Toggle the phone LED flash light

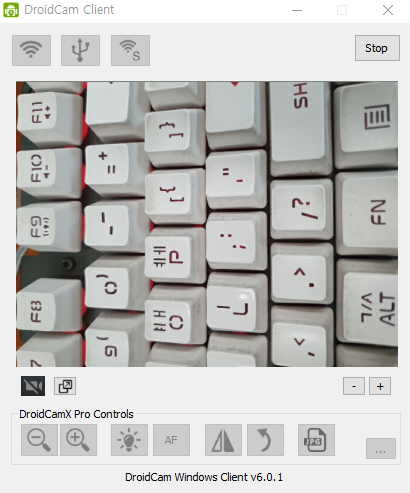(129, 440)
